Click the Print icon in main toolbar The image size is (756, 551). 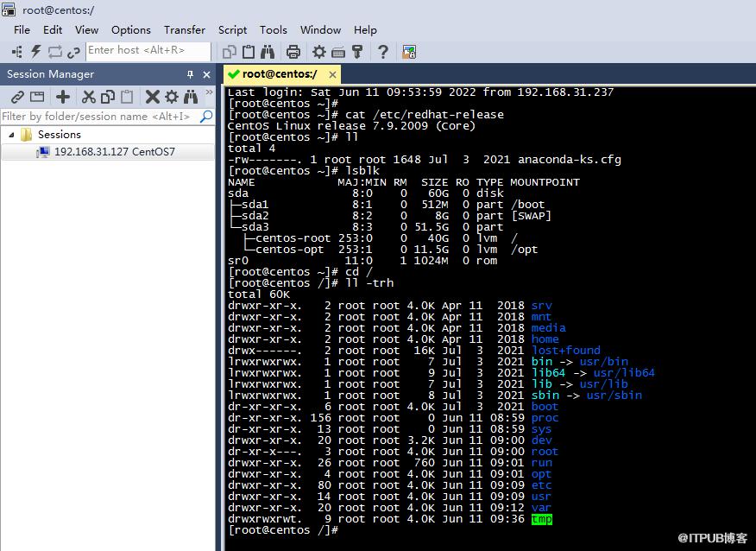[293, 52]
